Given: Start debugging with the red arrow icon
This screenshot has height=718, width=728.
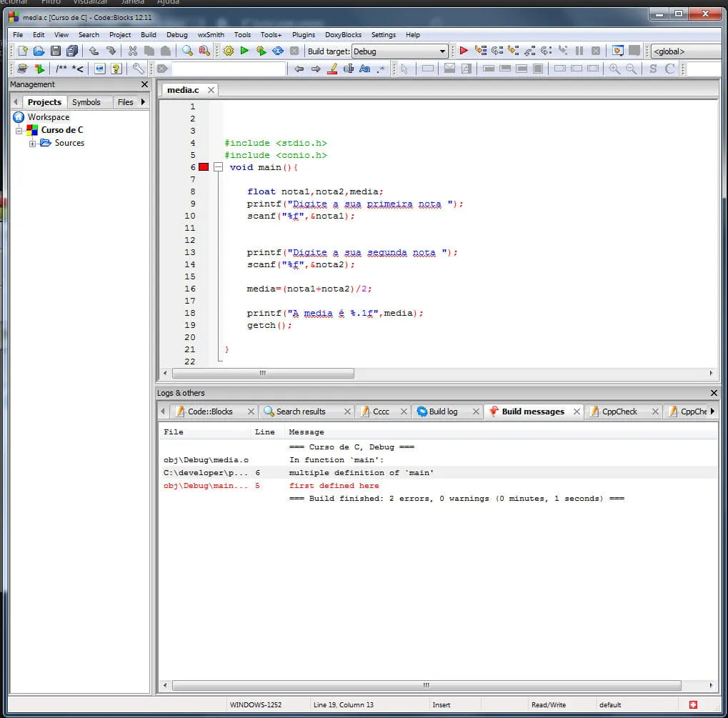Looking at the screenshot, I should (464, 51).
